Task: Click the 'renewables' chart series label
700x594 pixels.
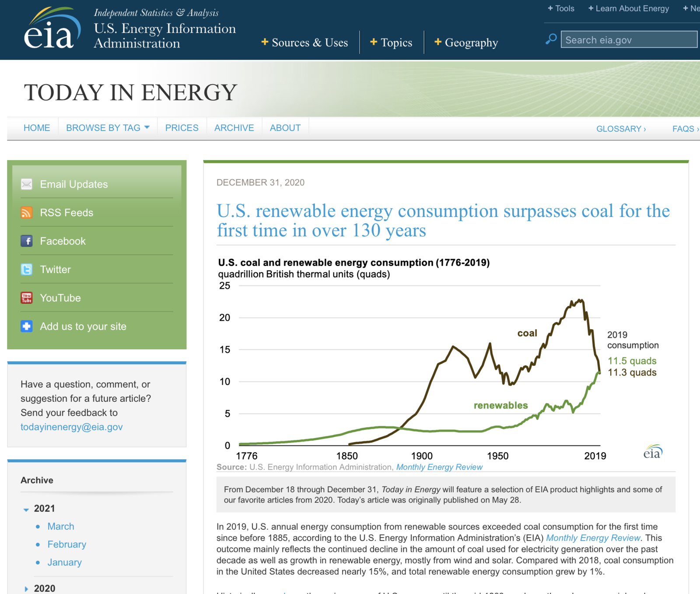Action: coord(501,405)
